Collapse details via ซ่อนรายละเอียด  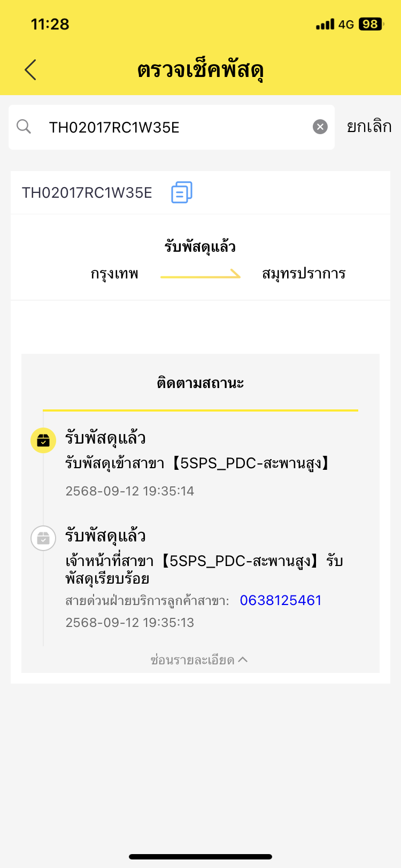point(199,660)
